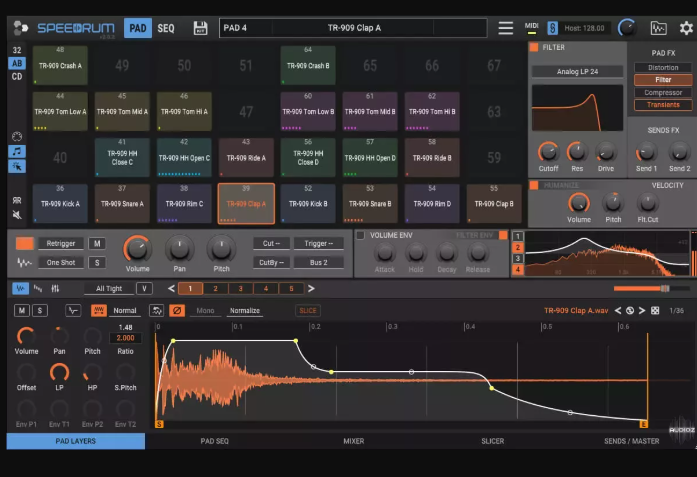Image resolution: width=697 pixels, height=477 pixels.
Task: Toggle the phase invert icon
Action: coord(177,310)
